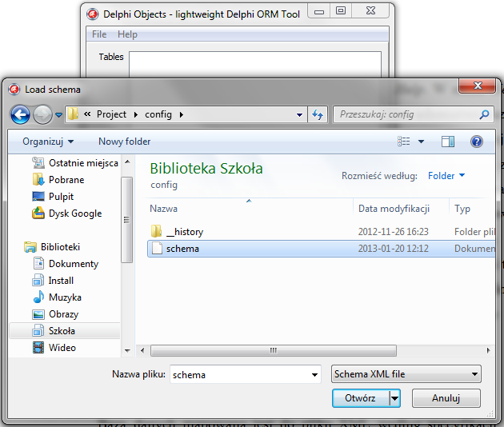Image resolution: width=504 pixels, height=427 pixels.
Task: Click the Wideo film strip icon
Action: pyautogui.click(x=38, y=347)
